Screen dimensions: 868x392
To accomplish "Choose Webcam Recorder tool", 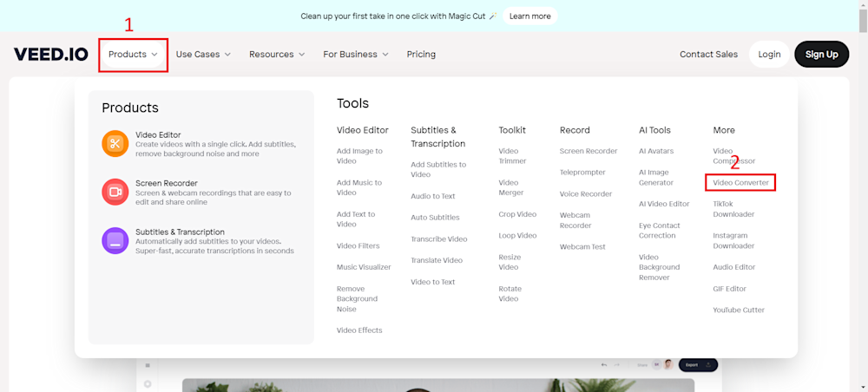I will 575,220.
